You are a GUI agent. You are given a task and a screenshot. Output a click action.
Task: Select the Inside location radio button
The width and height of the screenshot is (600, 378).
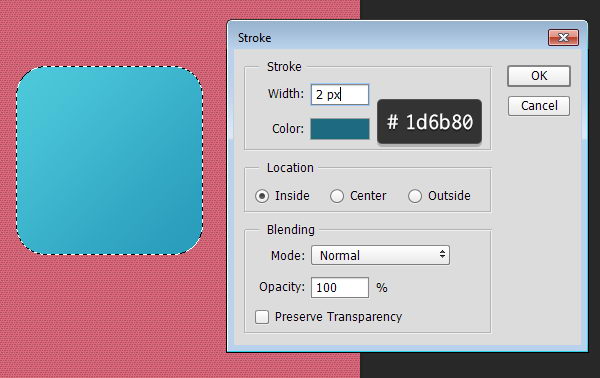[x=262, y=196]
